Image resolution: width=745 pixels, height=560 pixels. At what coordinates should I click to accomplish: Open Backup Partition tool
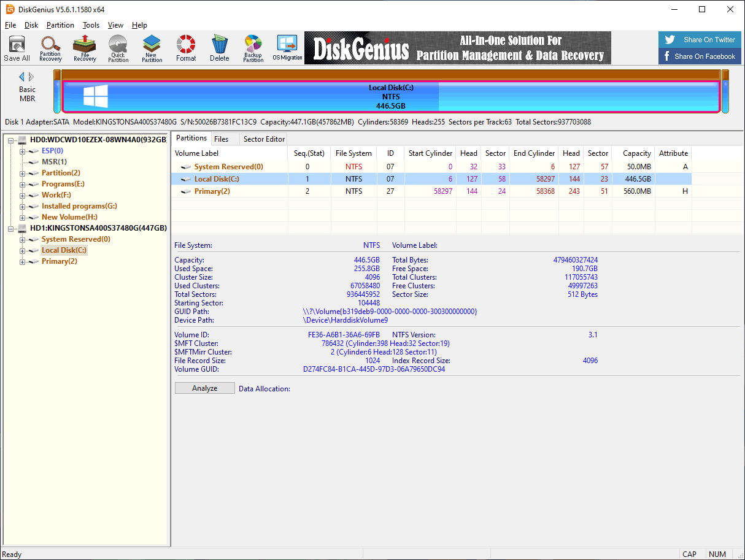click(253, 48)
